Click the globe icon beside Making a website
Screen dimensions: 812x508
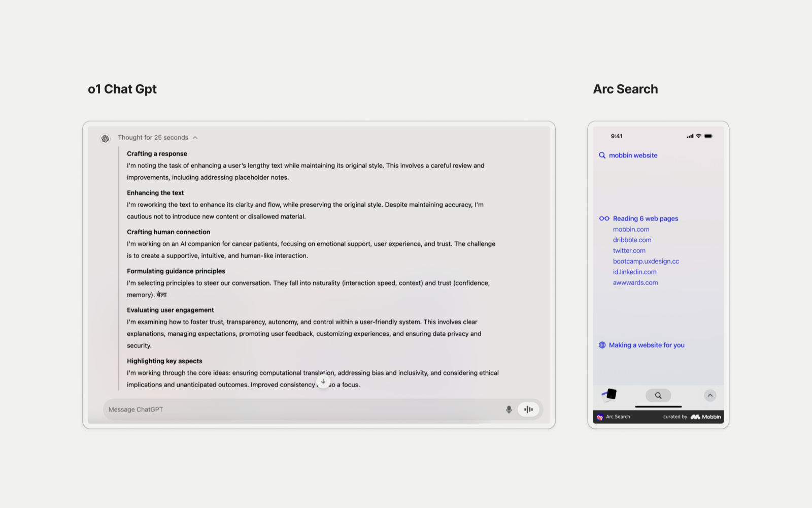click(602, 345)
